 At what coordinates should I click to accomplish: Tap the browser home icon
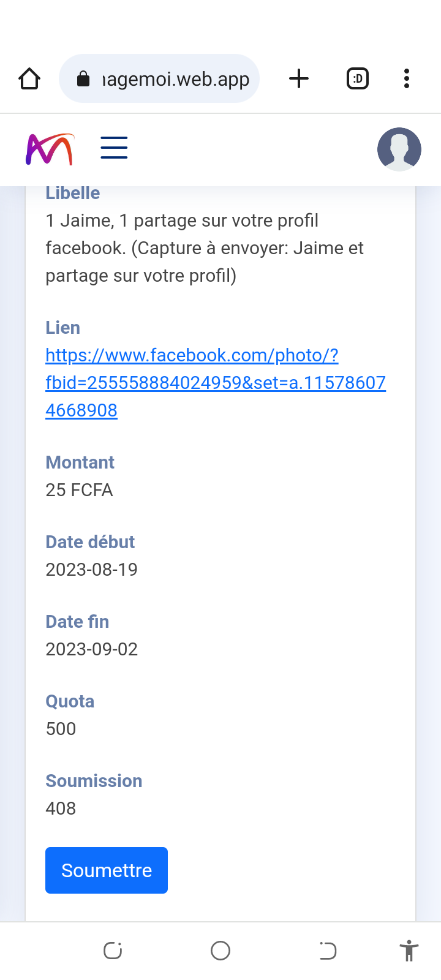(29, 79)
